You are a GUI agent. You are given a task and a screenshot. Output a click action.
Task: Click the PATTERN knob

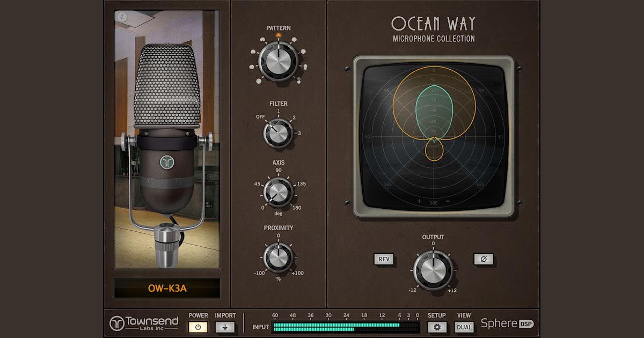coord(278,62)
